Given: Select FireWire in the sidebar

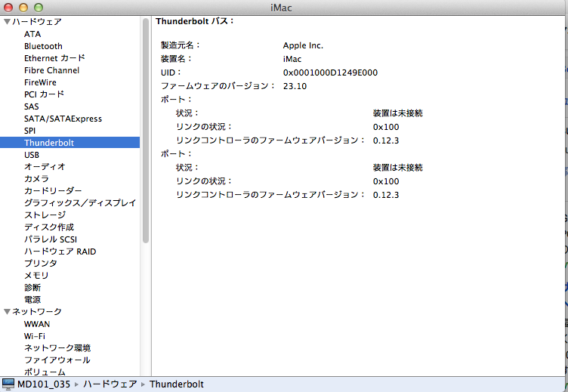Looking at the screenshot, I should tap(41, 82).
